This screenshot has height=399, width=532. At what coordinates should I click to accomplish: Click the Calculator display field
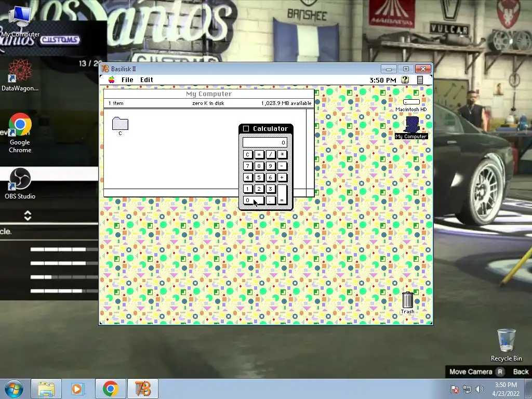[x=264, y=142]
